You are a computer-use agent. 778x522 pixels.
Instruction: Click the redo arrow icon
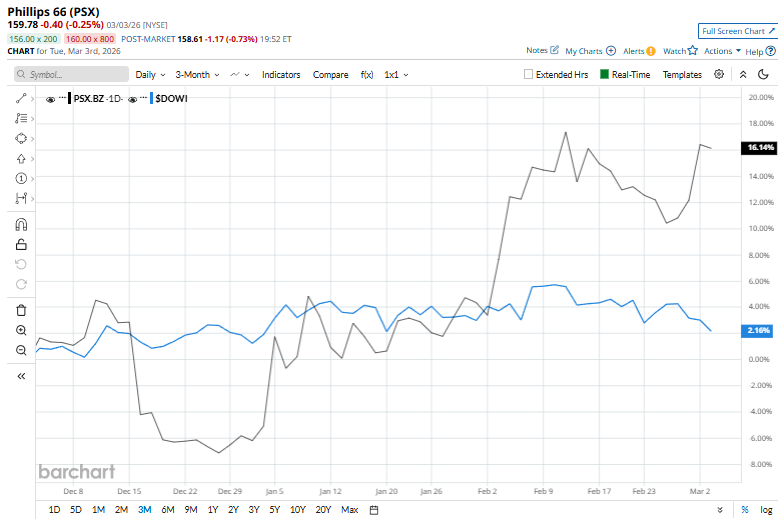tap(21, 284)
